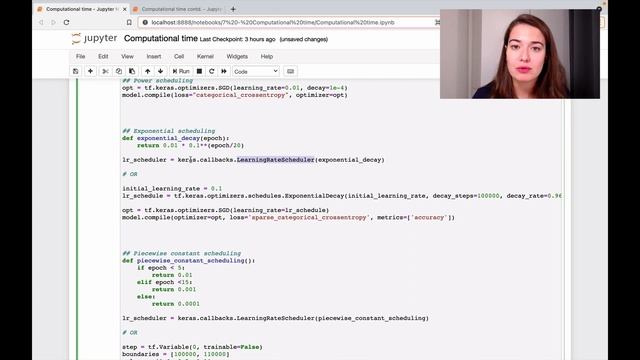
Task: Open the Cell menu
Action: point(179,56)
